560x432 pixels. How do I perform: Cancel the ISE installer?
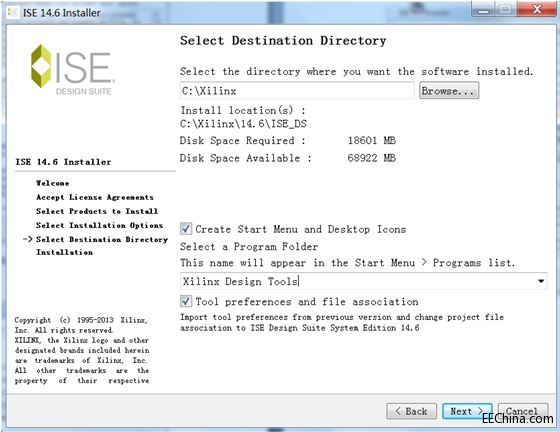click(522, 411)
